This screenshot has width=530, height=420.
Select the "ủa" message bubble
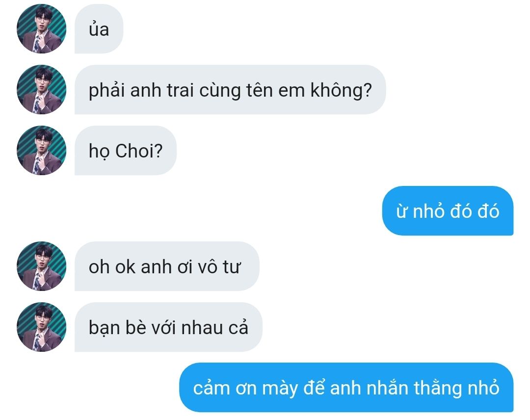tap(99, 29)
